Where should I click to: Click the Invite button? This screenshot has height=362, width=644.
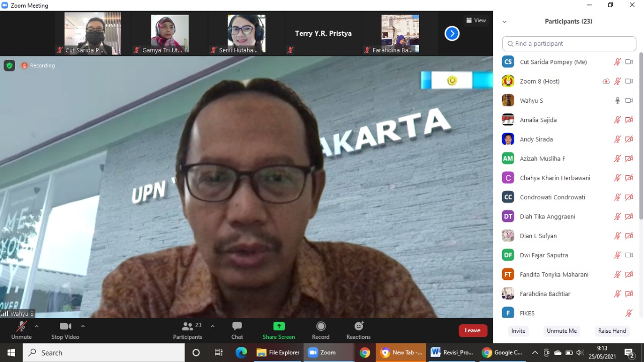point(518,331)
